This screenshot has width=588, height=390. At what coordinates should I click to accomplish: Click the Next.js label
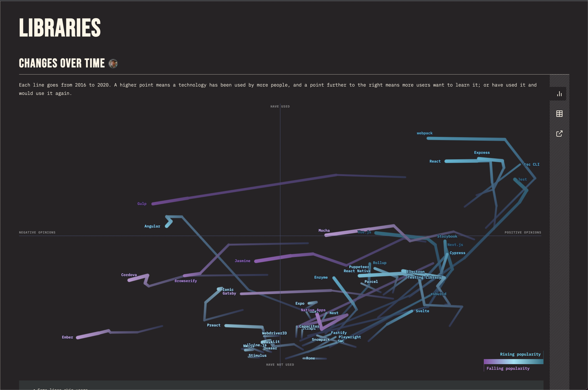point(455,245)
